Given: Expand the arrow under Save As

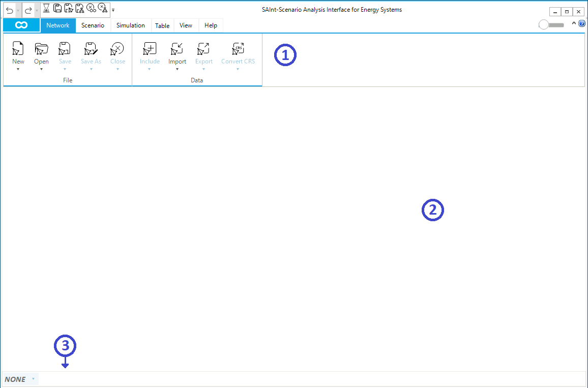Looking at the screenshot, I should tap(91, 69).
